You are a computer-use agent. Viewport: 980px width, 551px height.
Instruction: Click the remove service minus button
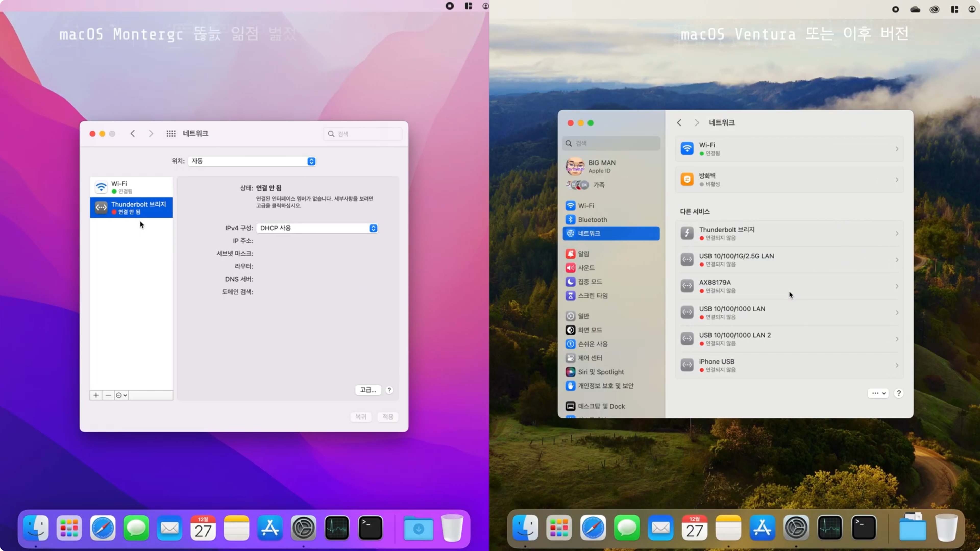click(108, 395)
